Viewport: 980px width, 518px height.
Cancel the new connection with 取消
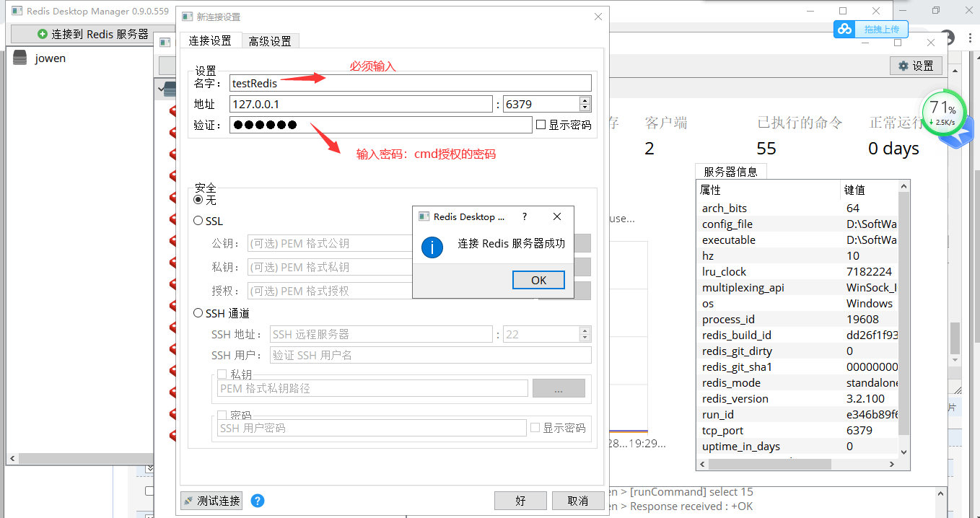click(578, 501)
